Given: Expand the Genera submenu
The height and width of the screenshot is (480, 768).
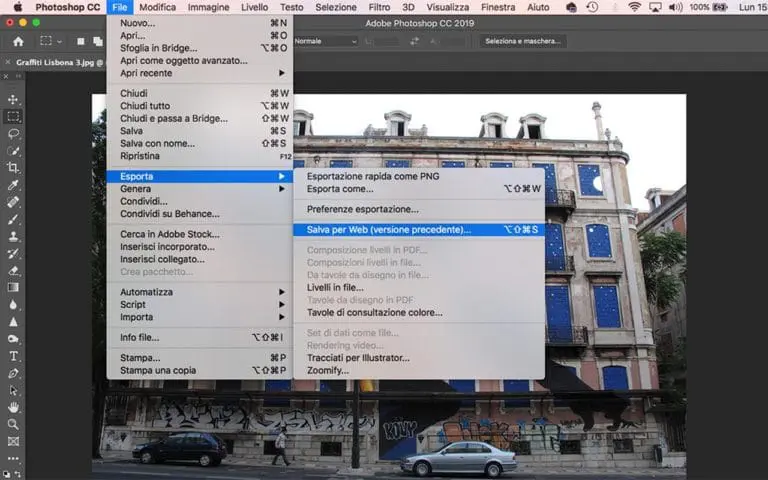Looking at the screenshot, I should (200, 189).
